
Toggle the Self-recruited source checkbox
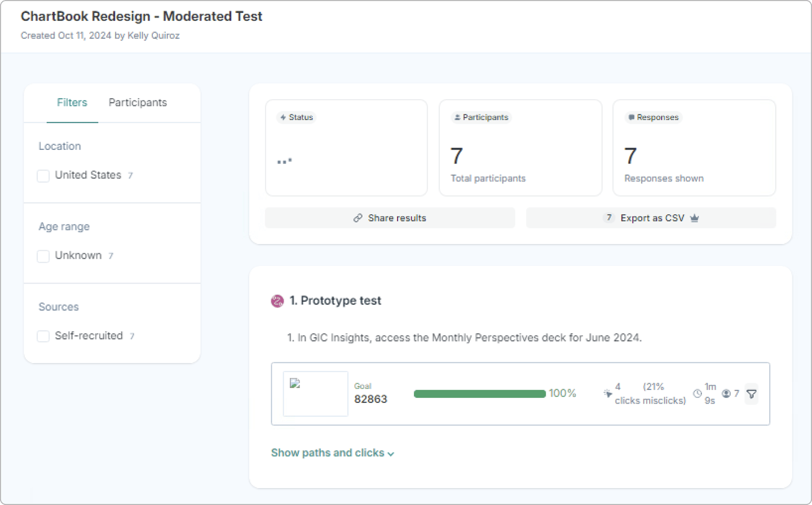pos(43,336)
